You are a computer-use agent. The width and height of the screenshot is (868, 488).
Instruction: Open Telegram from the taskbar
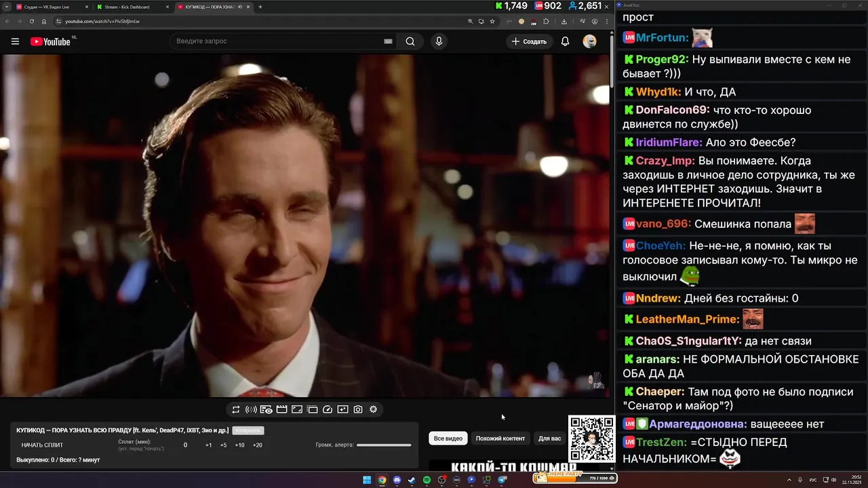(x=502, y=480)
